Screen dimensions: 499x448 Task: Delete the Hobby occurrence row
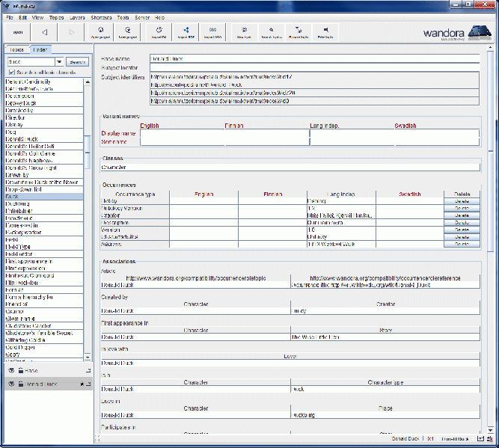tap(462, 201)
